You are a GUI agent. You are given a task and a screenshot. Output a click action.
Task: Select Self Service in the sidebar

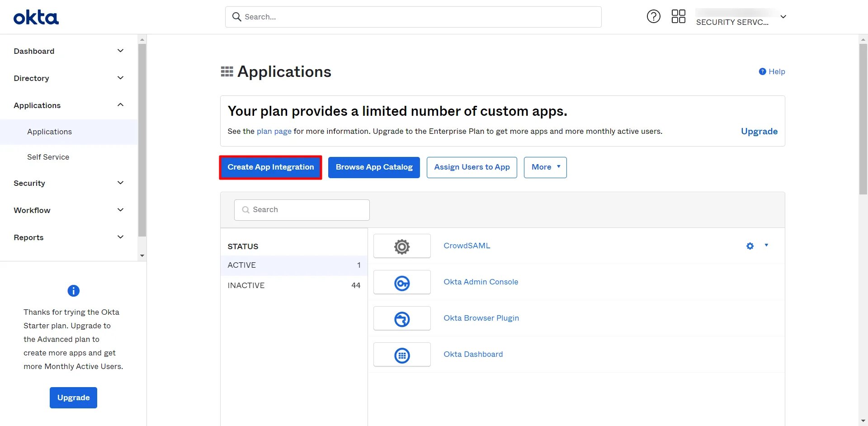coord(48,157)
